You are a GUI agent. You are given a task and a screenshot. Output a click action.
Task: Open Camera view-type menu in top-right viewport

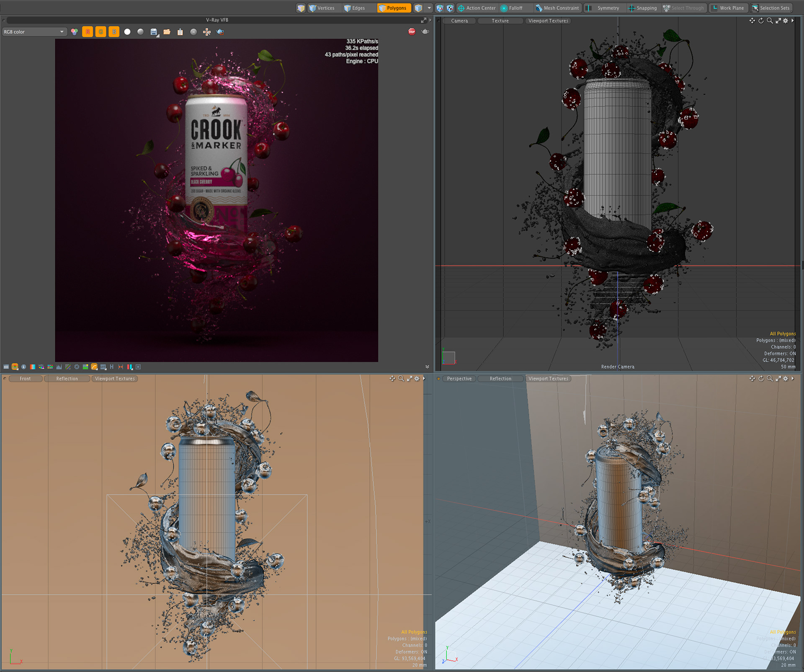click(459, 21)
